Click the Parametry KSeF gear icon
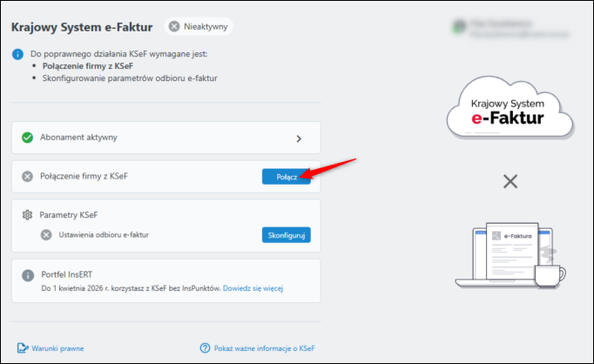Image resolution: width=594 pixels, height=364 pixels. [27, 215]
